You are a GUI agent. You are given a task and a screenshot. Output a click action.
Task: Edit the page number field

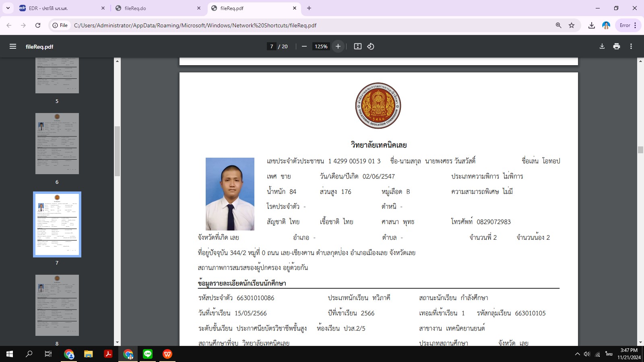pos(272,46)
